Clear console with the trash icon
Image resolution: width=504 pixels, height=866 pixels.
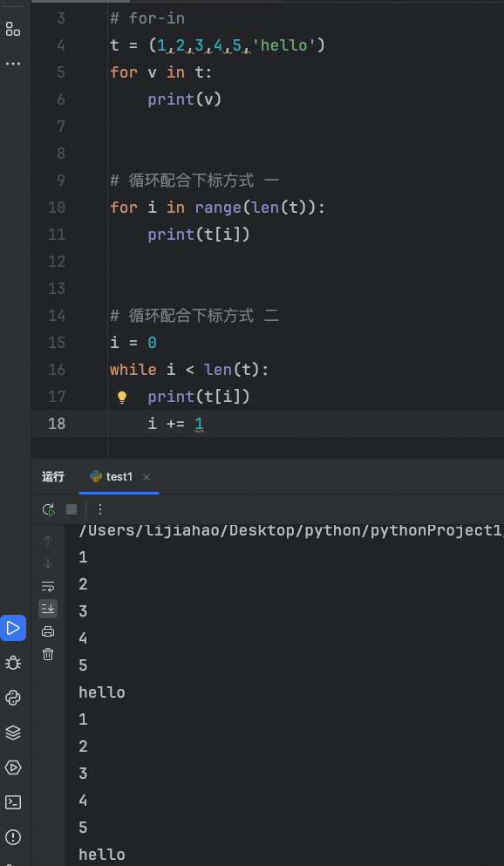[x=48, y=654]
